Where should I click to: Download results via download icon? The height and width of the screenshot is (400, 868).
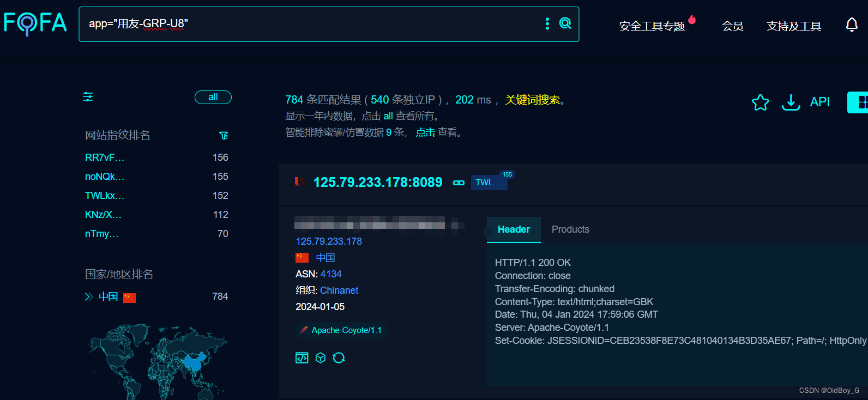coord(791,102)
